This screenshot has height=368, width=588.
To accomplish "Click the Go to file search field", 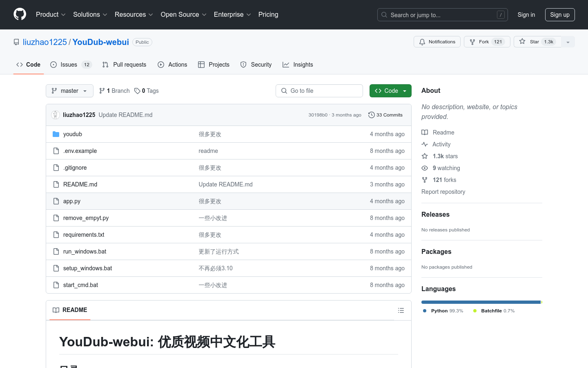I will coord(319,91).
